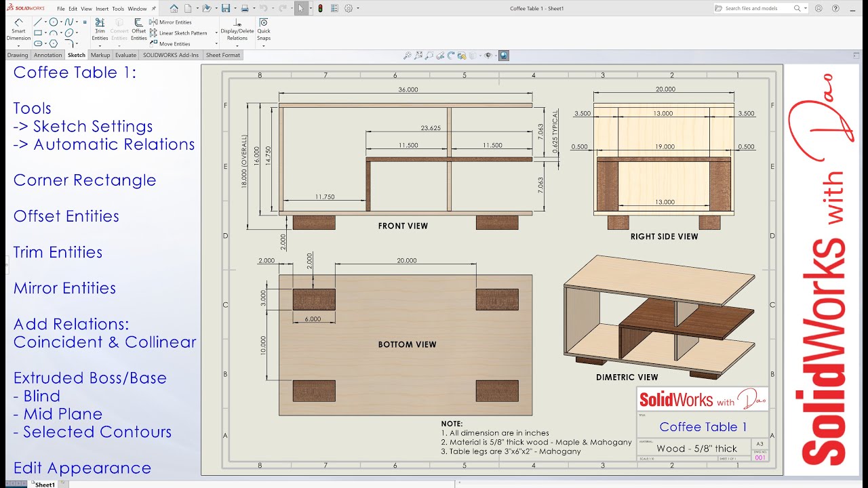Screen dimensions: 868x488
Task: Select the Line sketch tool
Action: (38, 22)
